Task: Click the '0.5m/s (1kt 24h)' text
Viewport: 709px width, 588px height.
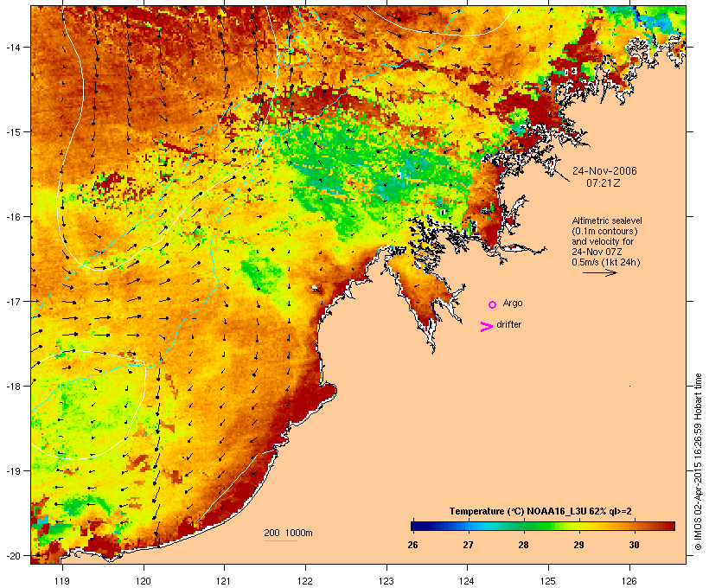Action: (x=606, y=262)
